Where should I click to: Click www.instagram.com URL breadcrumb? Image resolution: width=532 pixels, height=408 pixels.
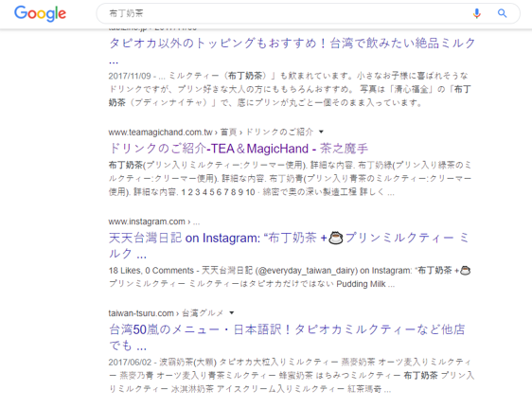154,222
